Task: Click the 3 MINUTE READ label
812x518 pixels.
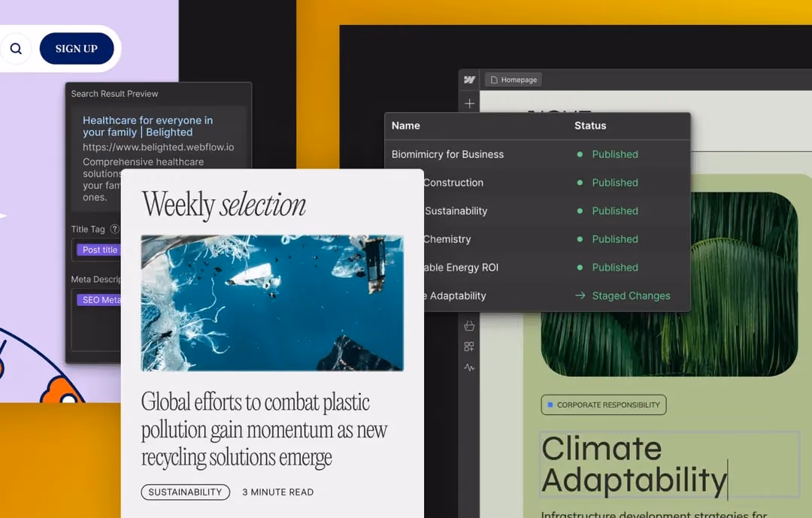Action: pos(278,492)
